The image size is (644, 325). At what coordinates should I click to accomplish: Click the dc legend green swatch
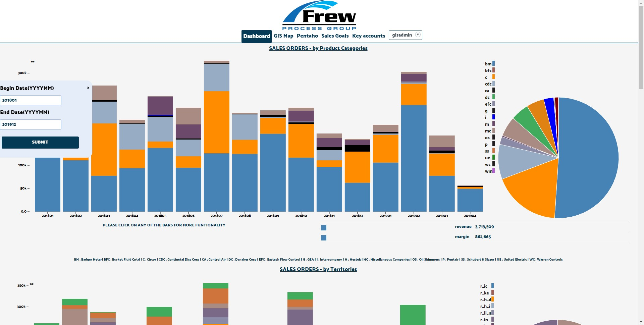pyautogui.click(x=493, y=97)
